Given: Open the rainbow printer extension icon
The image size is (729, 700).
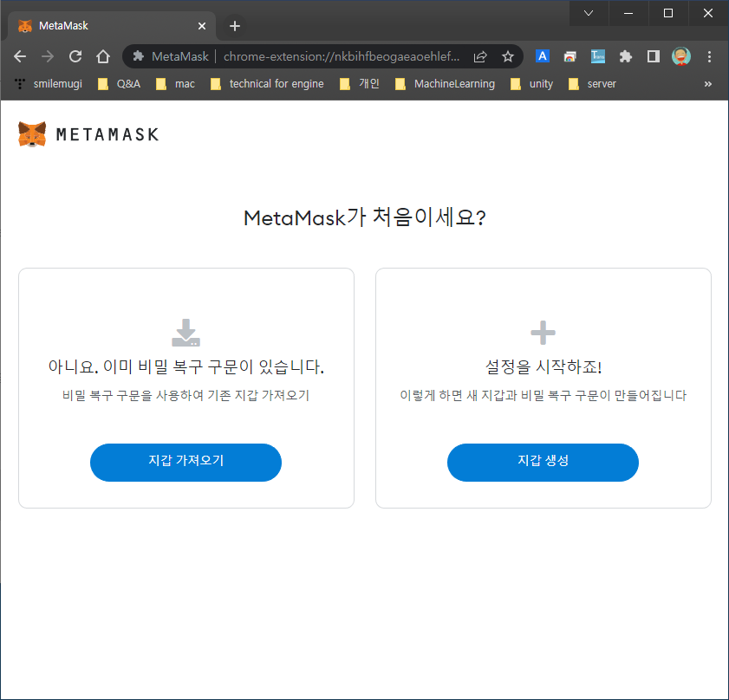Looking at the screenshot, I should (x=570, y=56).
